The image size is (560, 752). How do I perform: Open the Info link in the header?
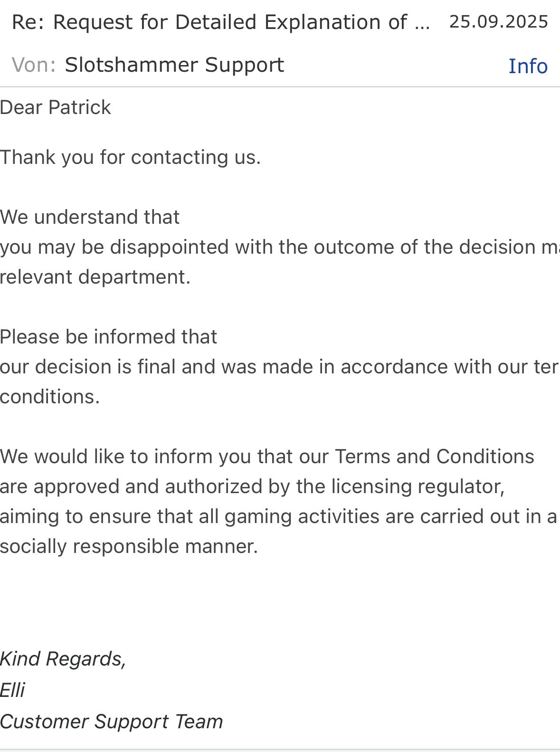(528, 66)
